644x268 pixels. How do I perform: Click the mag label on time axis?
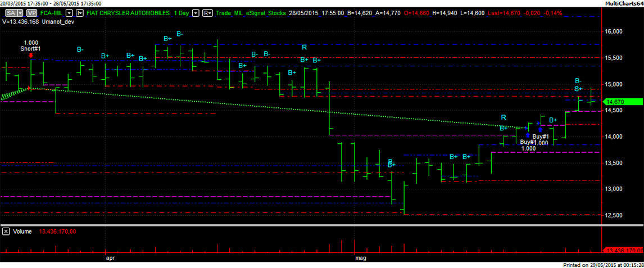[360, 259]
